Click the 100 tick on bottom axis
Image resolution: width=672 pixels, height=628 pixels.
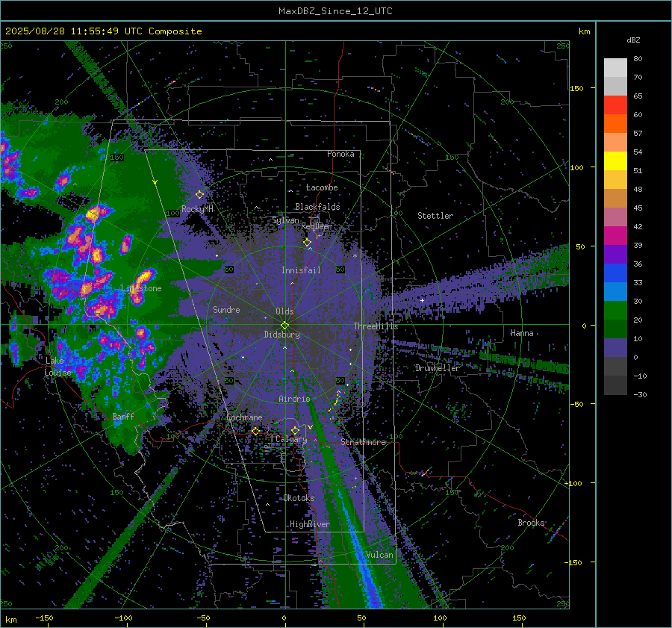440,618
